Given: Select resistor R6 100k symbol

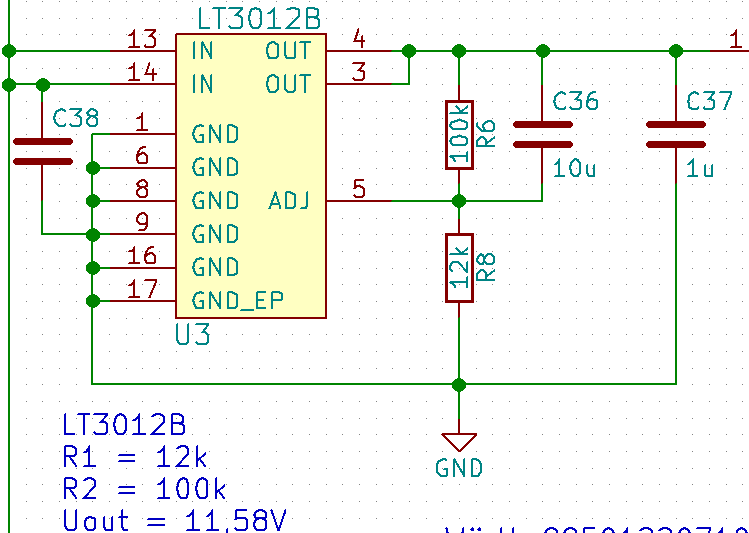Looking at the screenshot, I should 459,135.
